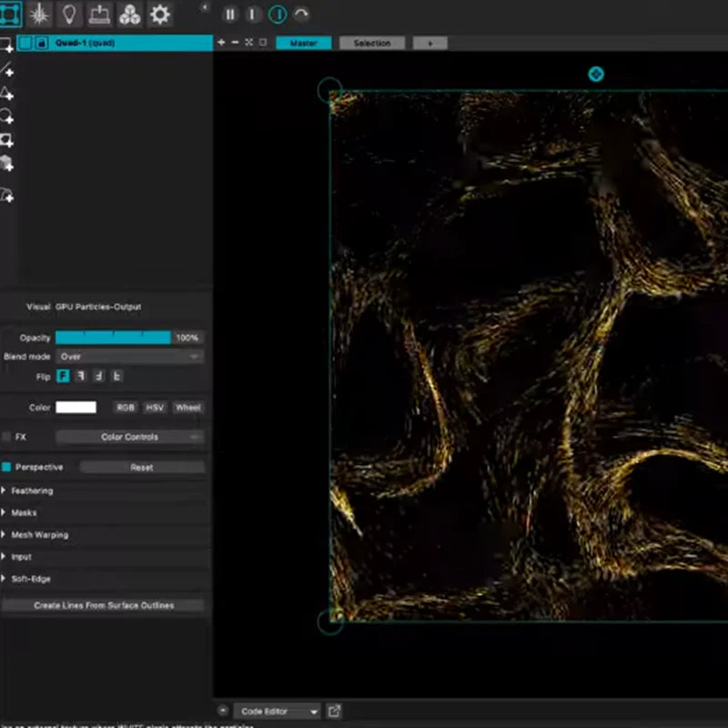Switch to the Selection tab
728x728 pixels.
pyautogui.click(x=371, y=42)
